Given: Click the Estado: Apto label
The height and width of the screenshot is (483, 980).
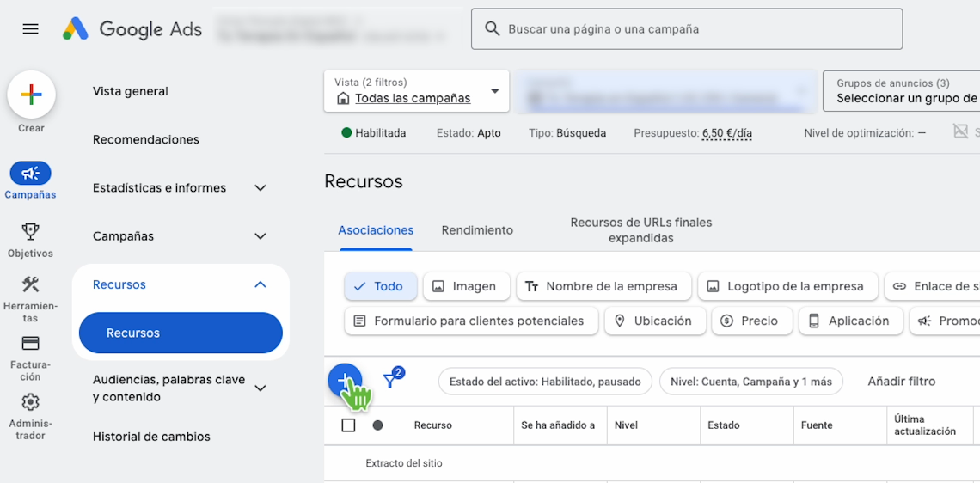Looking at the screenshot, I should pyautogui.click(x=469, y=133).
